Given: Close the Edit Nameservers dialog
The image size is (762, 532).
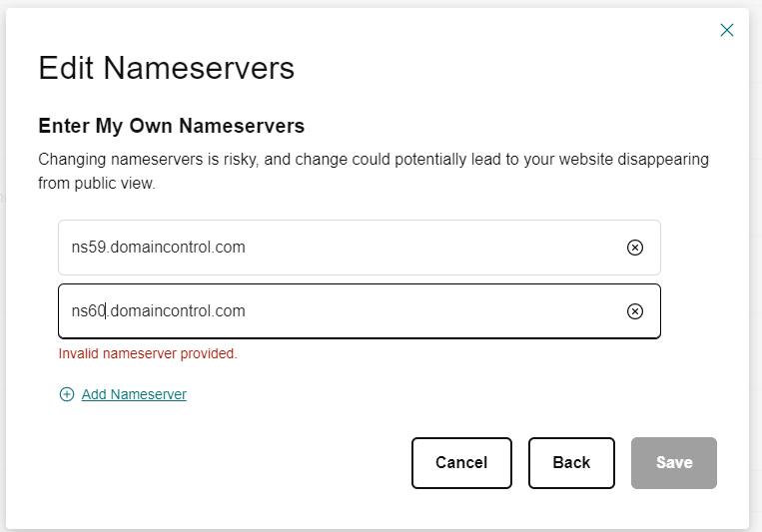Looking at the screenshot, I should [727, 30].
